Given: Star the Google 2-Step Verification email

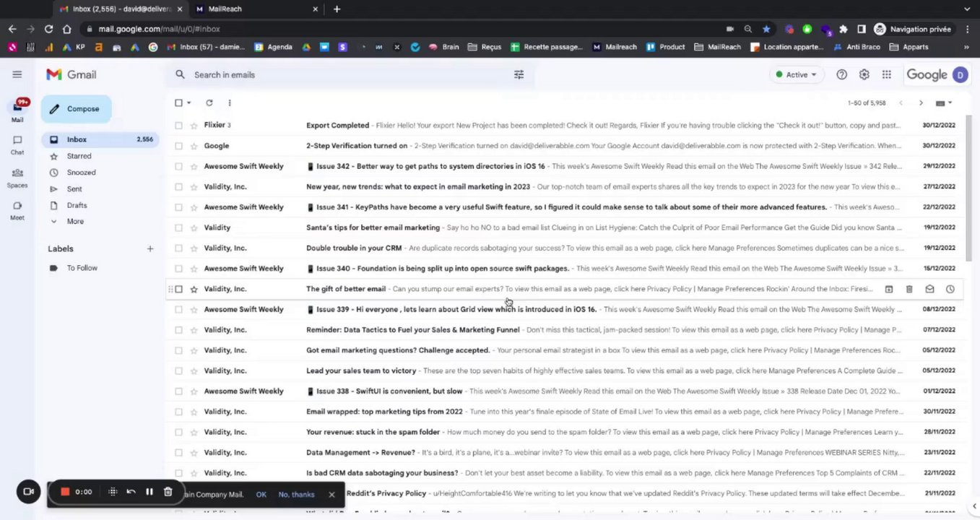Looking at the screenshot, I should coord(194,146).
